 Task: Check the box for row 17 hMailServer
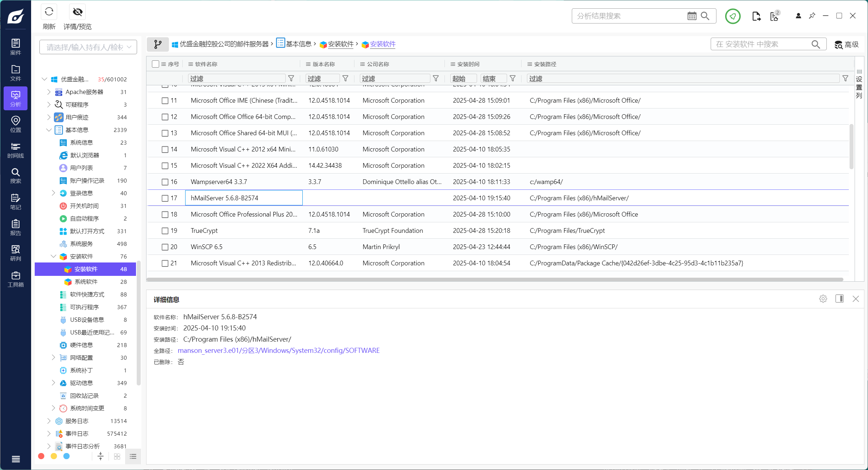(x=165, y=198)
